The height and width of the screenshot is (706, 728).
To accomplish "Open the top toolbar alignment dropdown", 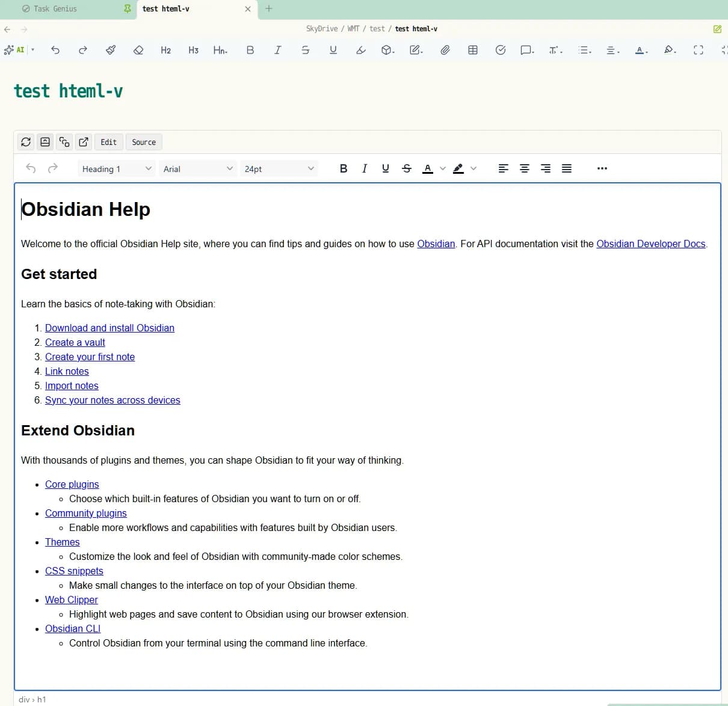I will (x=613, y=50).
